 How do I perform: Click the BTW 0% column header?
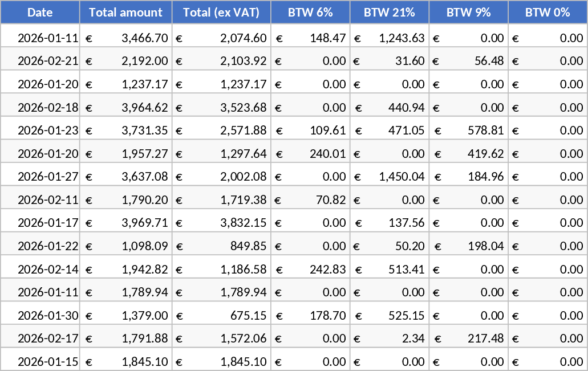[547, 13]
